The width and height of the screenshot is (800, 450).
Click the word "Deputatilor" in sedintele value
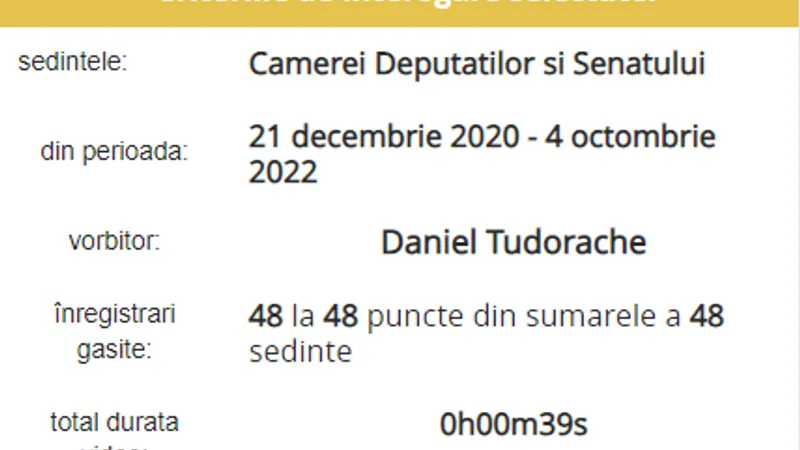tap(454, 64)
